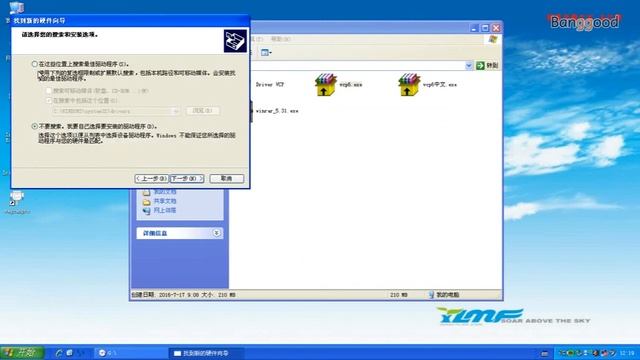
Task: Click the Show Desktop quick launch icon
Action: click(x=69, y=353)
